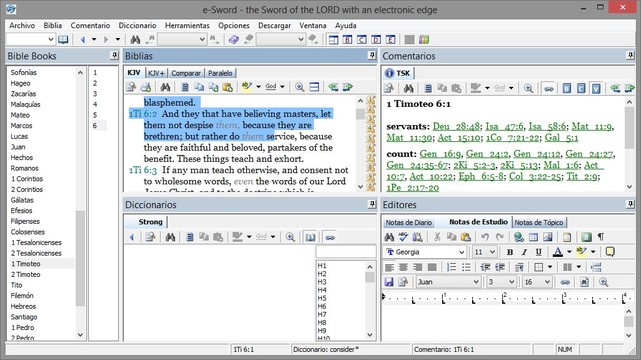This screenshot has height=360, width=641.
Task: Switch to the Comparar tab
Action: point(186,73)
